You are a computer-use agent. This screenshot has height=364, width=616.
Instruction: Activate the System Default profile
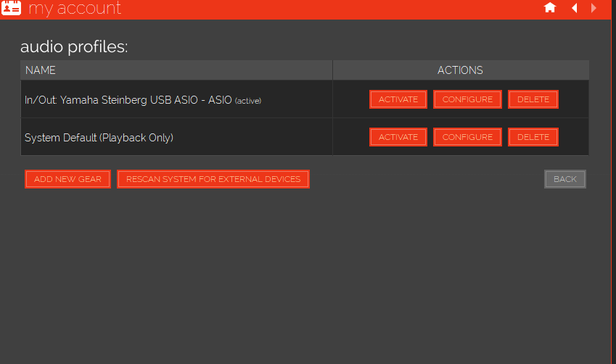tap(398, 137)
